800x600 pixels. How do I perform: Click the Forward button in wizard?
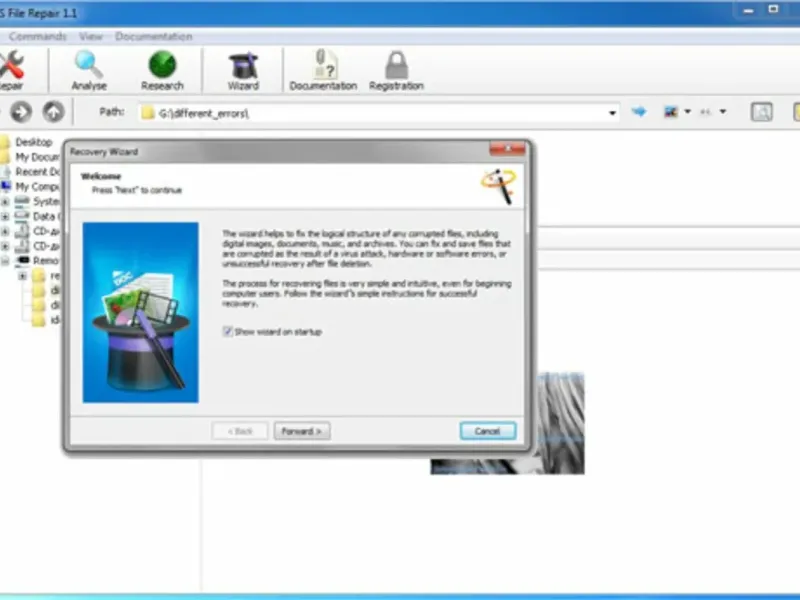click(302, 431)
